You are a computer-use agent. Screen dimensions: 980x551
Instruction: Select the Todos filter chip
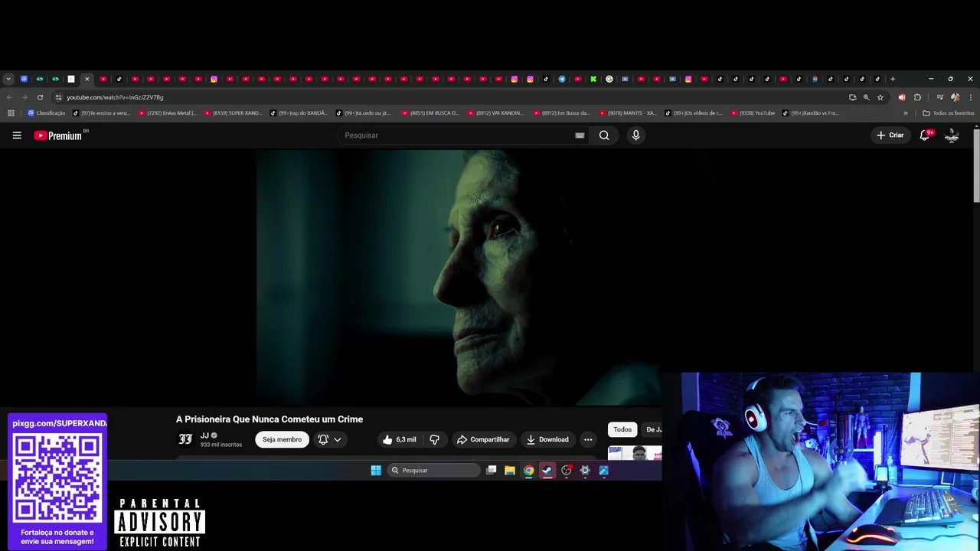click(622, 429)
